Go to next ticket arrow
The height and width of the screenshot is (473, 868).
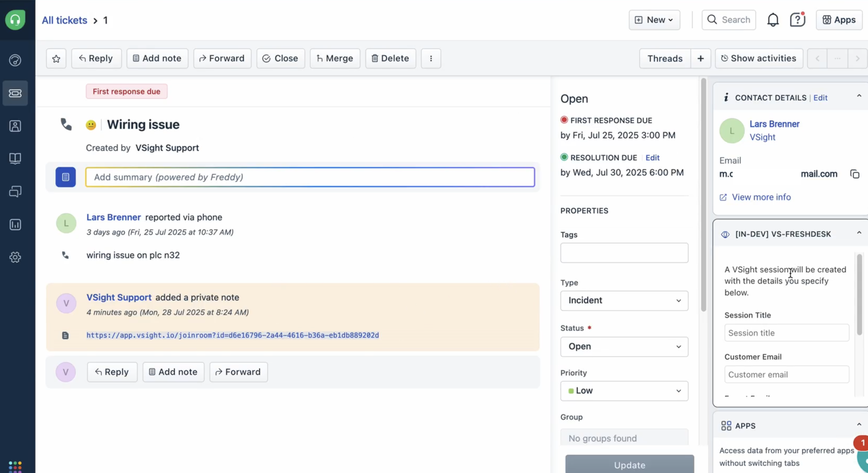[857, 59]
